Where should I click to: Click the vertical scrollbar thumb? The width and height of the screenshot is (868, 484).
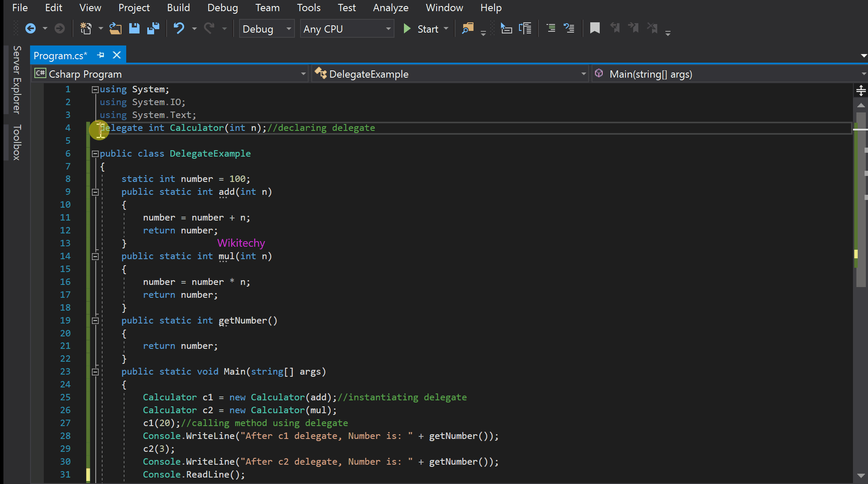(x=861, y=200)
